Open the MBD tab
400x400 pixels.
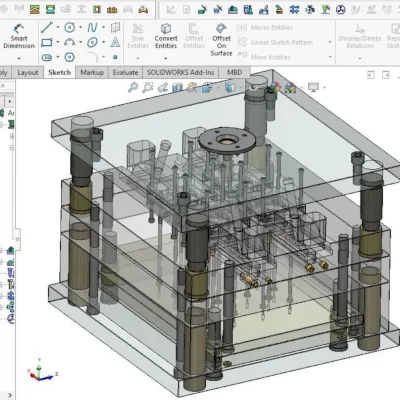234,72
